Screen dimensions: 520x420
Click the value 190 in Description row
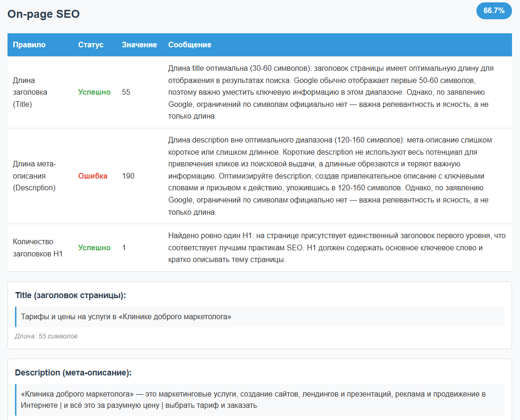(x=128, y=176)
